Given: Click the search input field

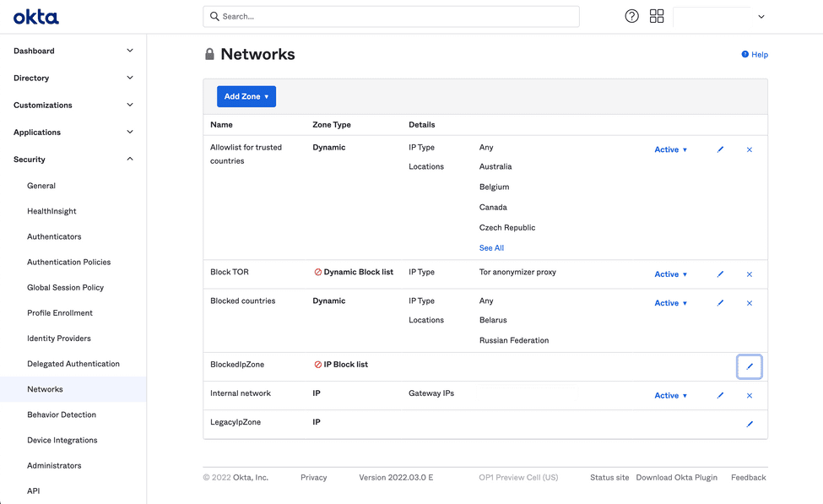Looking at the screenshot, I should point(397,16).
